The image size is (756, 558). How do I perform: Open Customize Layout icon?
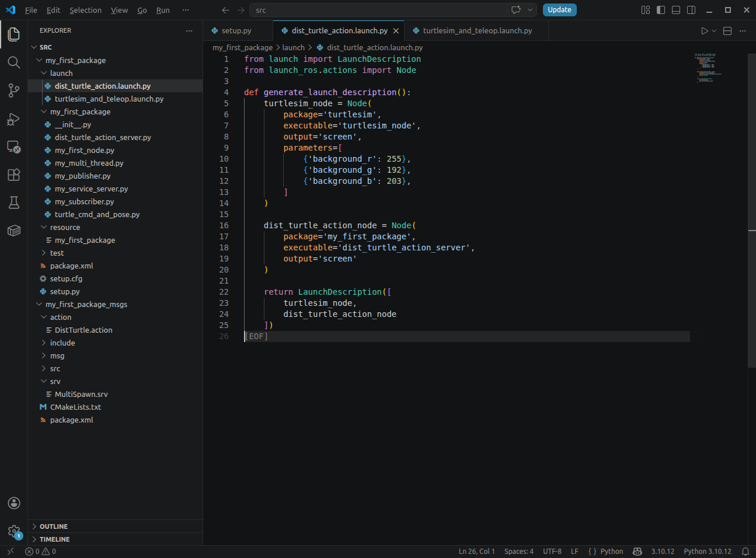(x=646, y=10)
